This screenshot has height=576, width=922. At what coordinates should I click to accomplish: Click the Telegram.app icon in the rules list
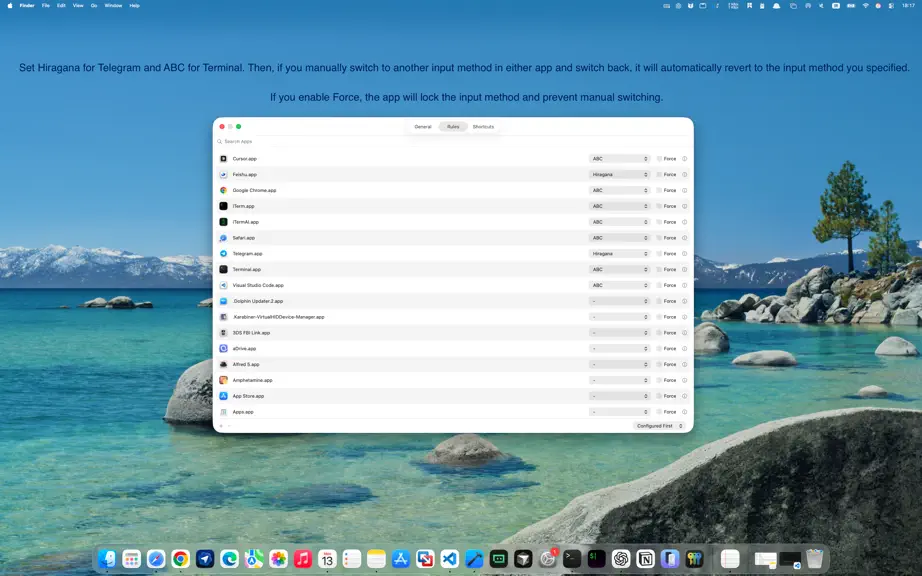point(223,254)
